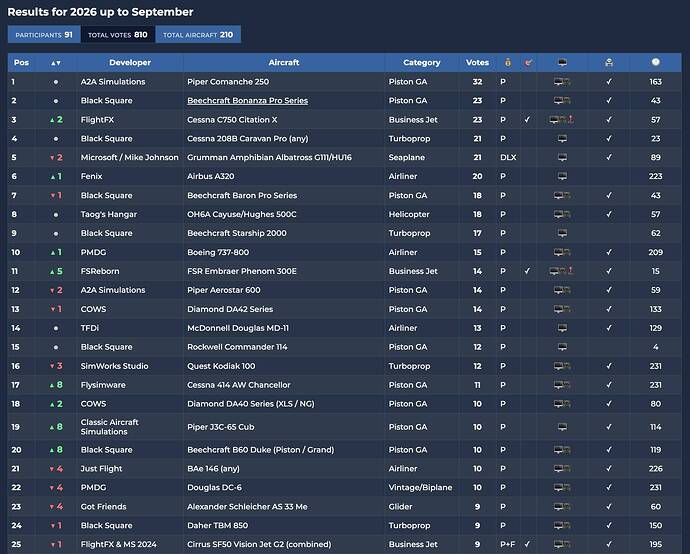Click the target checkmark column header icon

pos(528,62)
